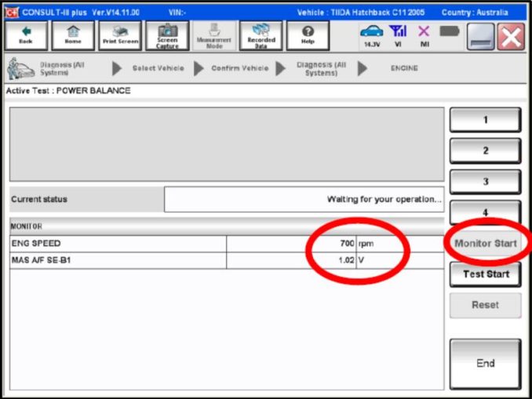The width and height of the screenshot is (532, 399).
Task: Click the 14.3V battery voltage car icon
Action: pos(371,35)
